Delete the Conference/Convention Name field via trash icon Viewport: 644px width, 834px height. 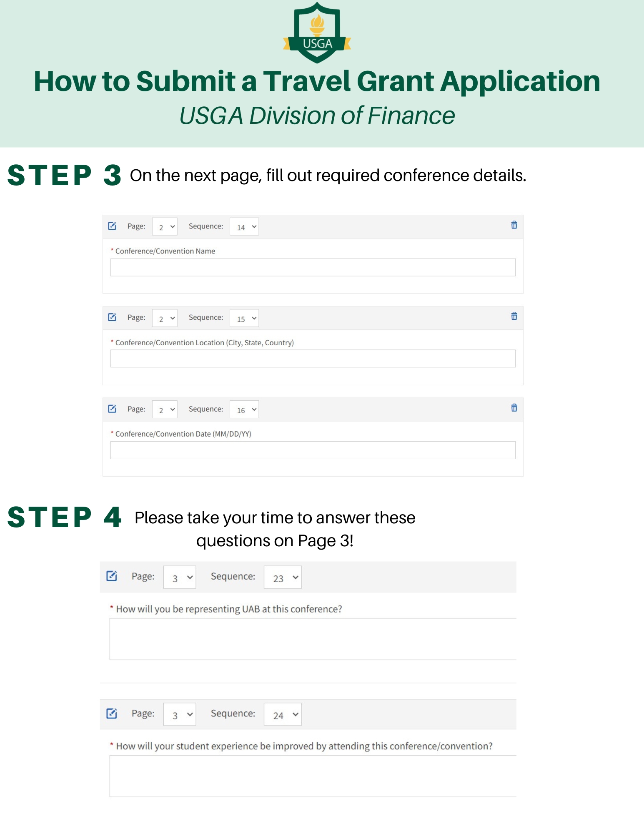(514, 225)
